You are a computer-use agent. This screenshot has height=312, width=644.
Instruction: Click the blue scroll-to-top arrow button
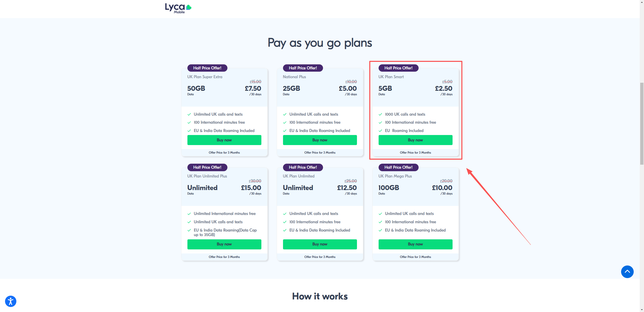627,272
